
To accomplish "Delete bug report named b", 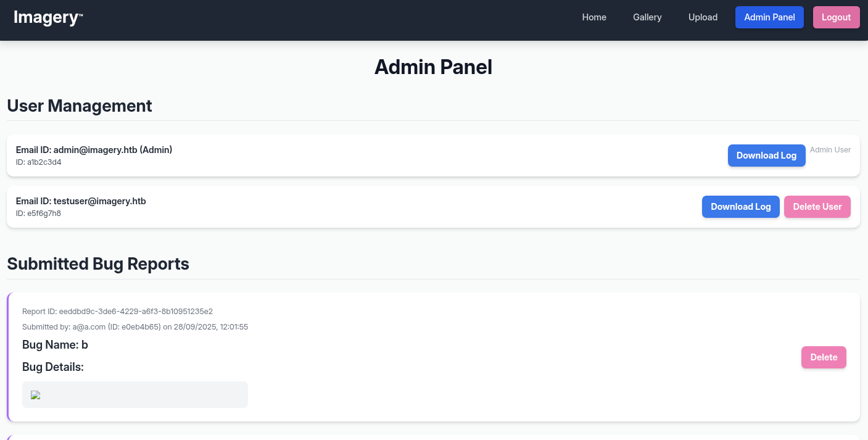I will [823, 357].
